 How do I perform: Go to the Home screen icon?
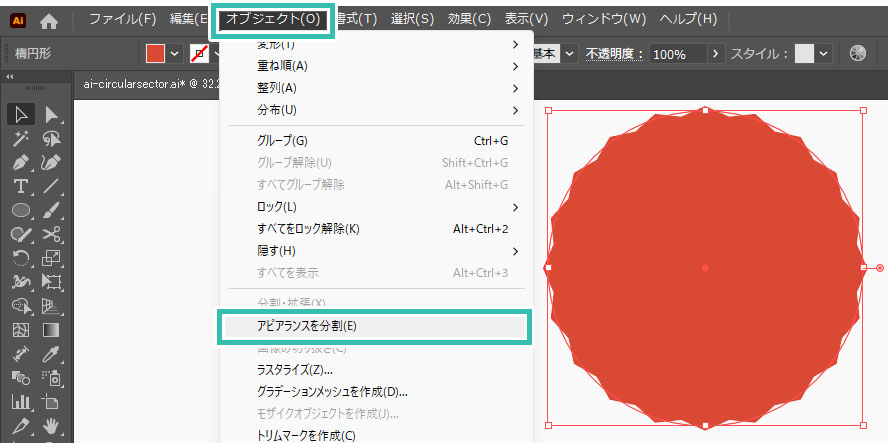pyautogui.click(x=49, y=19)
